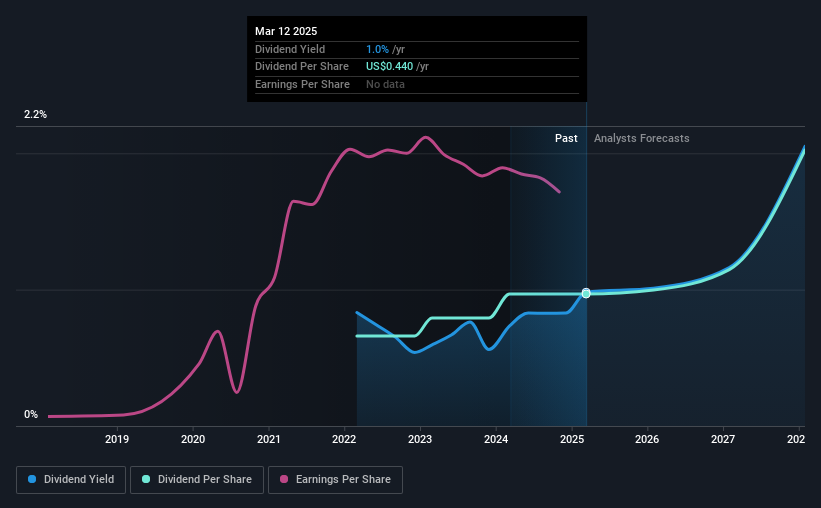Click the pink Earnings Per Share dot
This screenshot has height=508, width=821.
click(284, 479)
